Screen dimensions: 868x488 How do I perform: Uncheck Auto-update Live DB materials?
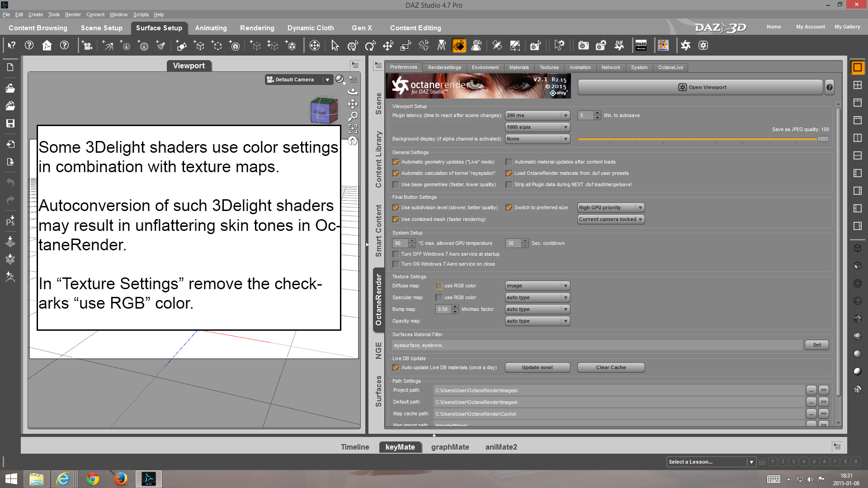pyautogui.click(x=396, y=367)
